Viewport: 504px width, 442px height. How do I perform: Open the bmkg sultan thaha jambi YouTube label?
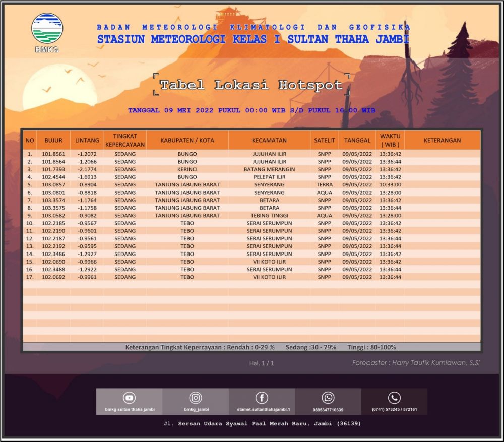click(130, 409)
